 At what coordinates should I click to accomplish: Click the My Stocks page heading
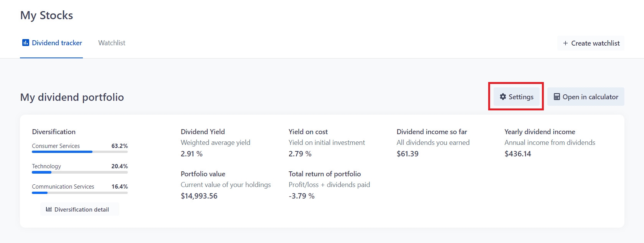coord(46,15)
